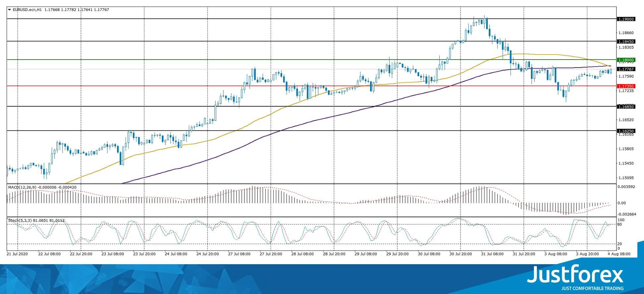Click the 24 Jul 20:00 time label
This screenshot has width=644, height=294.
pos(208,254)
